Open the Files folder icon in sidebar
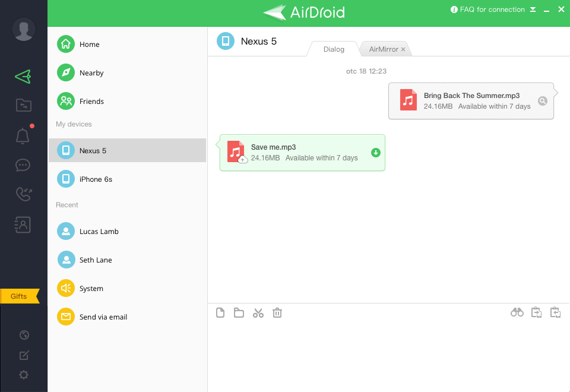The height and width of the screenshot is (392, 570). click(24, 105)
